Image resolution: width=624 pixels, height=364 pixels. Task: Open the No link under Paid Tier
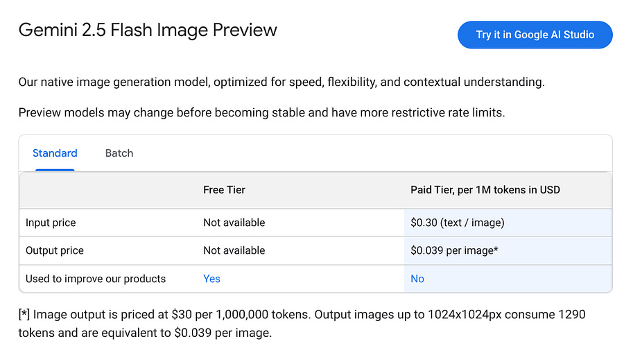click(x=417, y=279)
